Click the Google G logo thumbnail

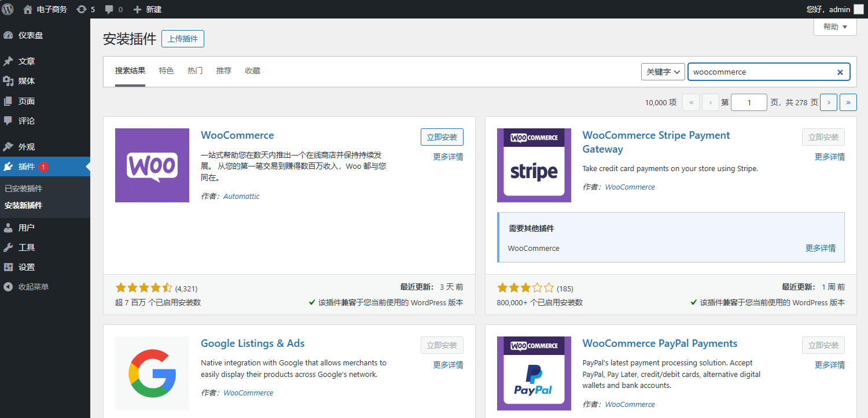(152, 373)
